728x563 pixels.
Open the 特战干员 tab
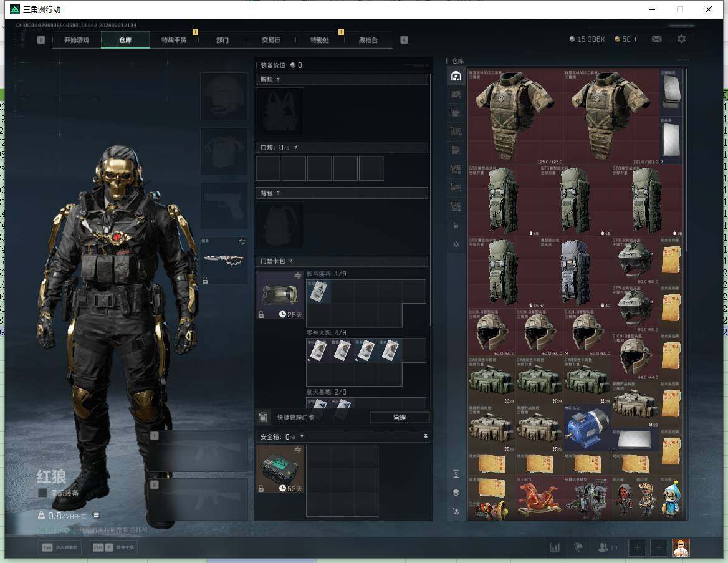click(174, 40)
